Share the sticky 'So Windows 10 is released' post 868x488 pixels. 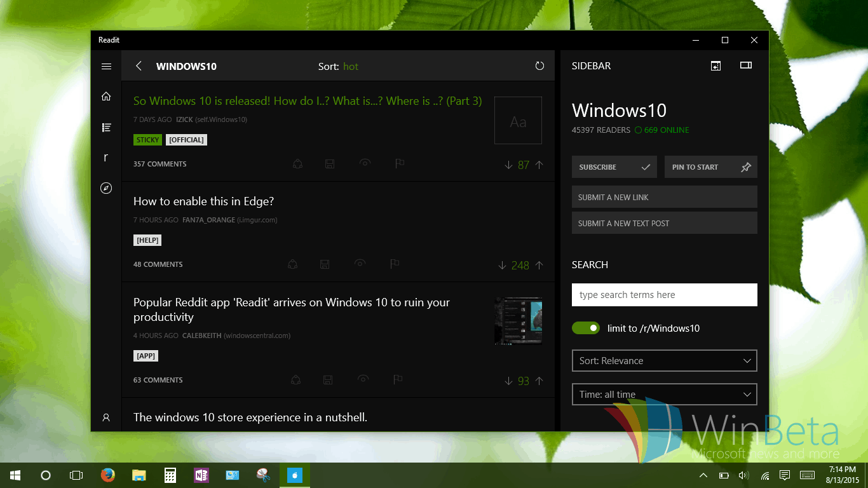pyautogui.click(x=297, y=164)
